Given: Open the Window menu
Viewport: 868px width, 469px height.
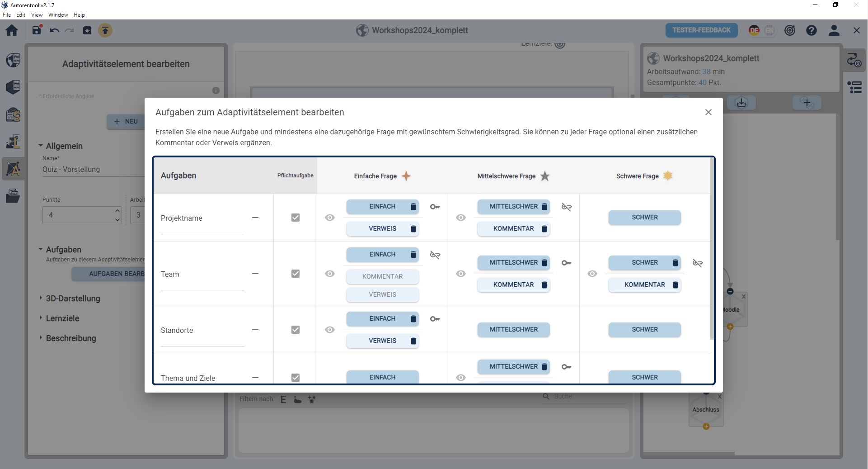Looking at the screenshot, I should (x=58, y=15).
